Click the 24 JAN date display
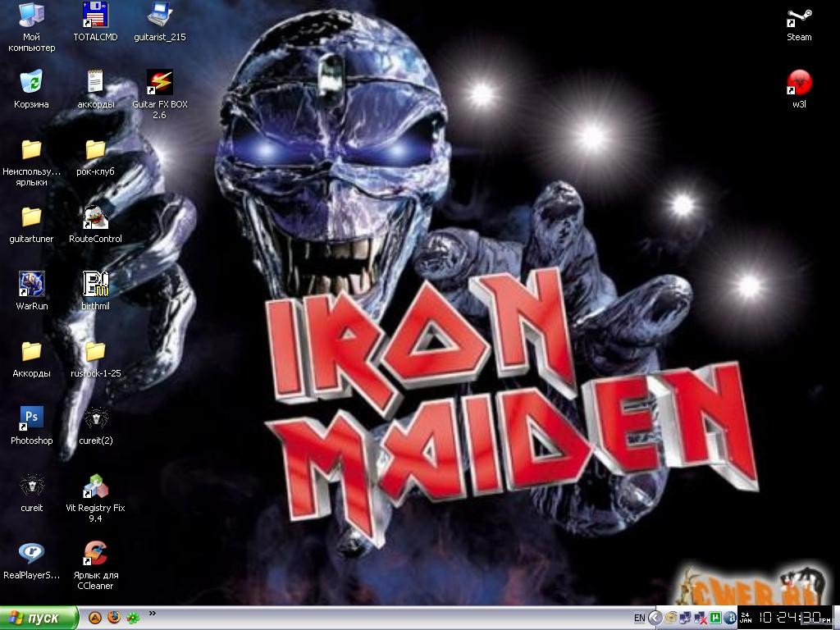Image resolution: width=840 pixels, height=630 pixels. coord(746,618)
